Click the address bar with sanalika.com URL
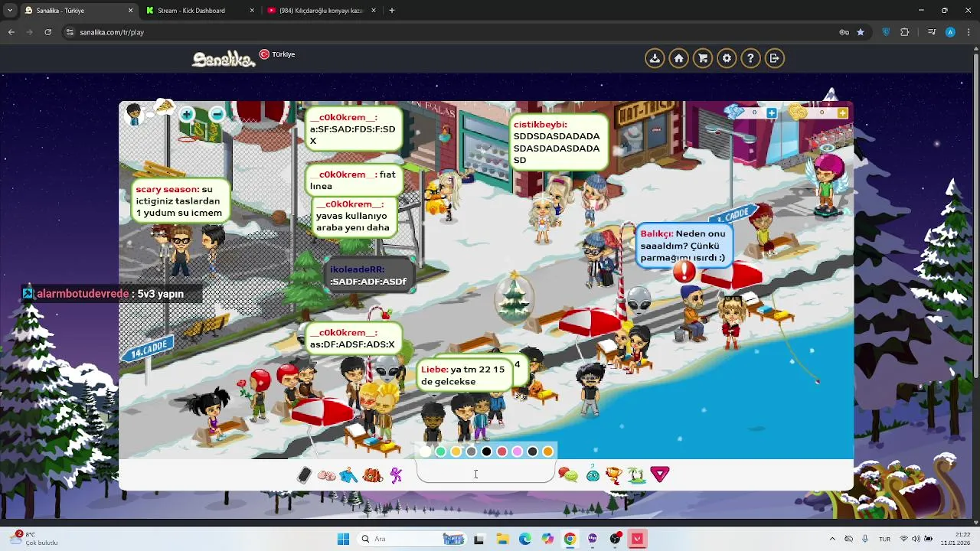The height and width of the screenshot is (551, 980). [452, 32]
